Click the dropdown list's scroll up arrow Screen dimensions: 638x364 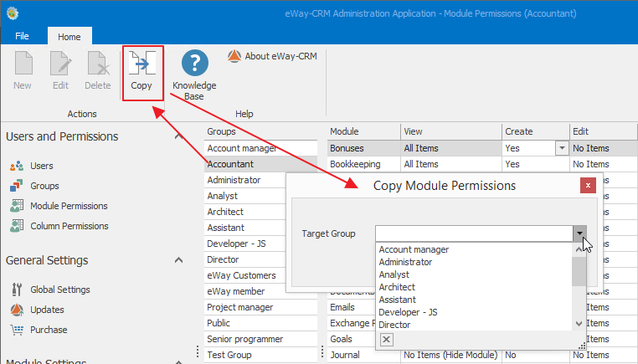pos(579,249)
